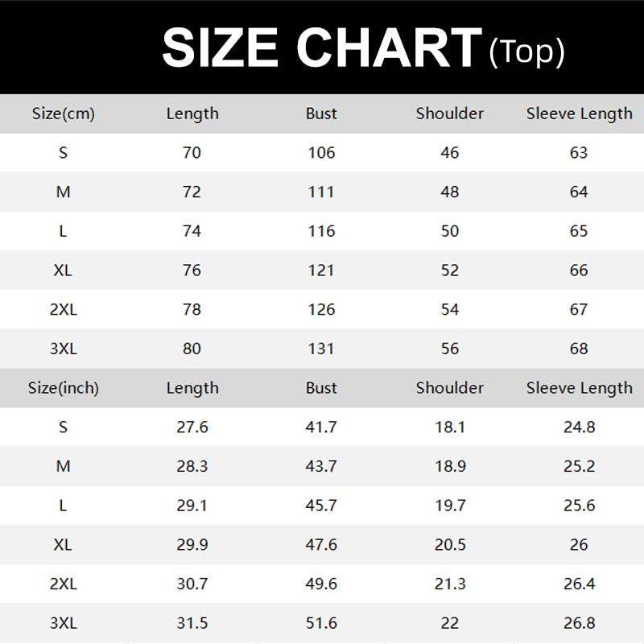
Task: Click the 2XL label in inch table
Action: pos(63,584)
